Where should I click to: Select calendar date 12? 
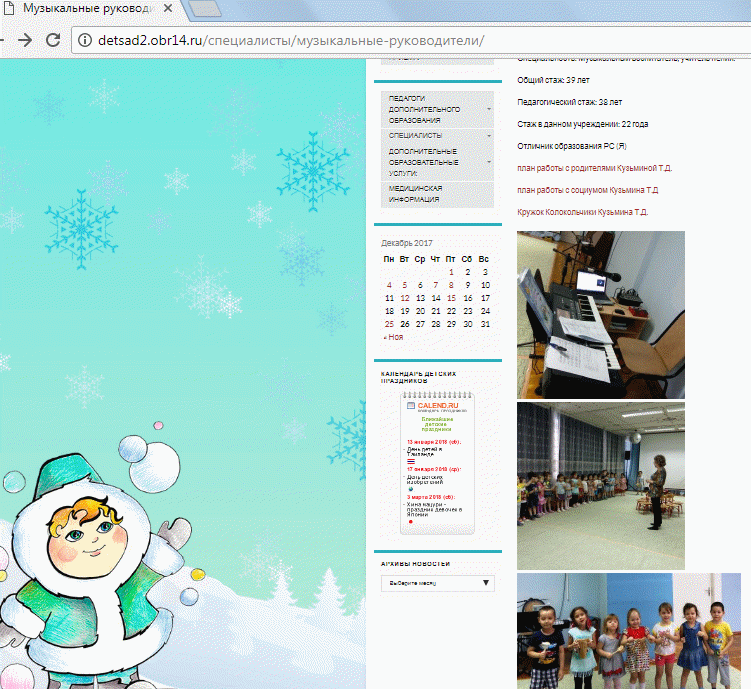[405, 298]
